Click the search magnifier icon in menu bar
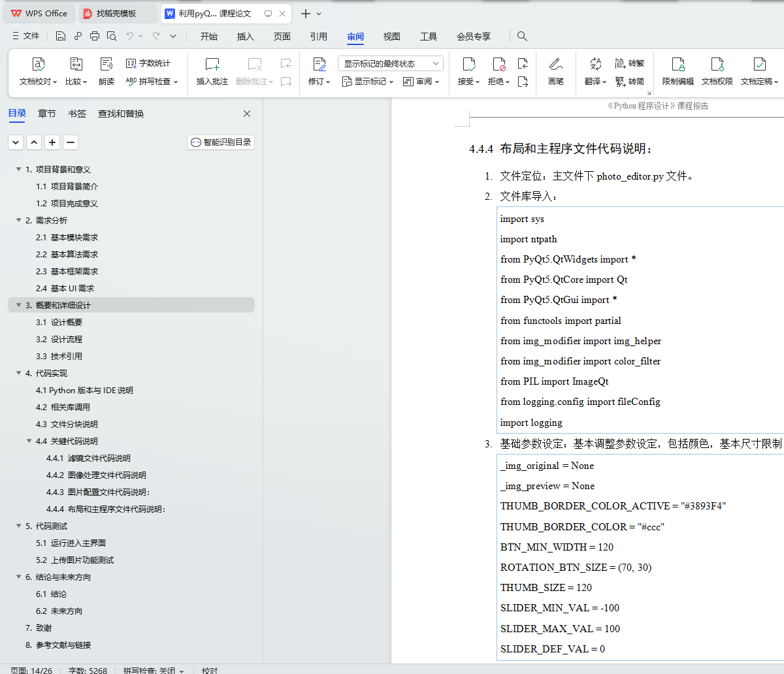Screen dimensions: 784x674 [522, 36]
